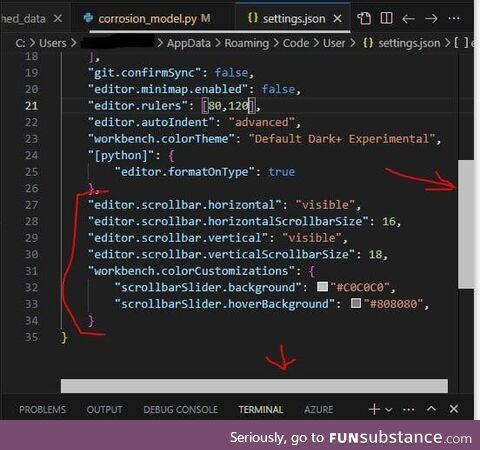
Task: Open the changes compare icon in toolbar
Action: [364, 18]
